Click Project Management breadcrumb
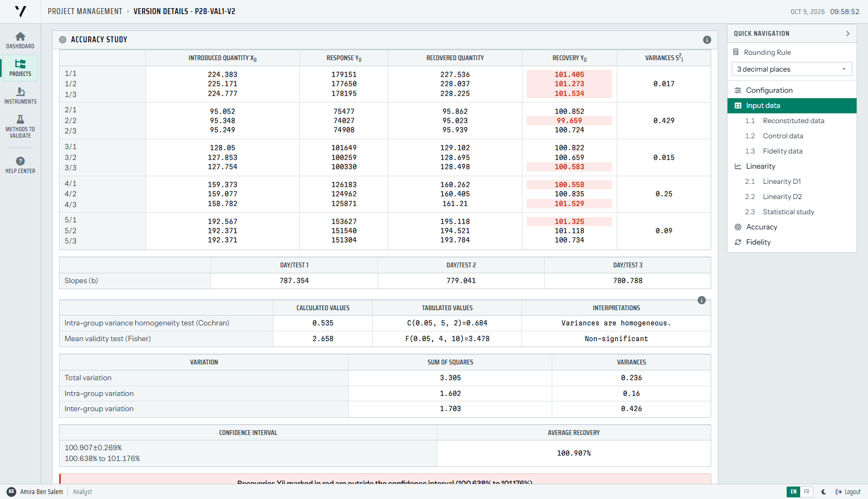 [85, 11]
